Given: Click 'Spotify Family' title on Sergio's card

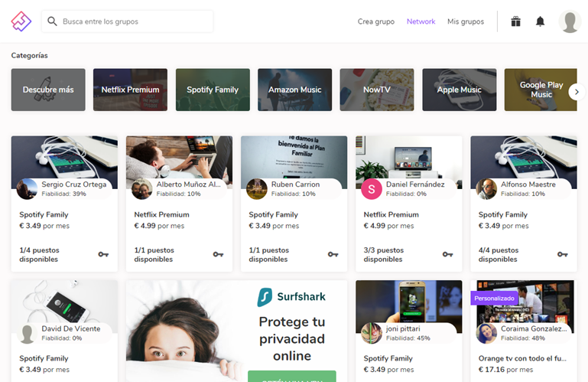Looking at the screenshot, I should (x=44, y=215).
